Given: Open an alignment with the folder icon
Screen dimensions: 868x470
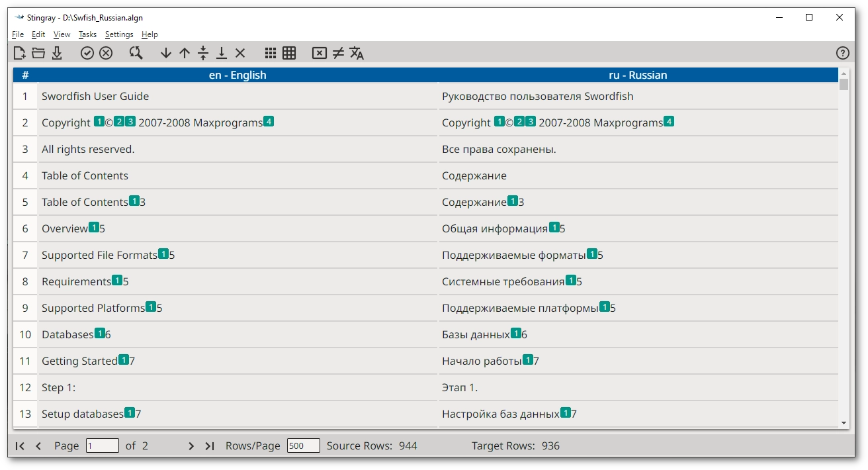Looking at the screenshot, I should point(38,53).
